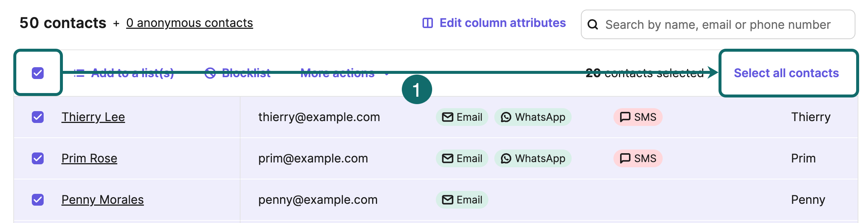Deselect the Penny Morales row checkbox
This screenshot has width=868, height=223.
tap(38, 200)
